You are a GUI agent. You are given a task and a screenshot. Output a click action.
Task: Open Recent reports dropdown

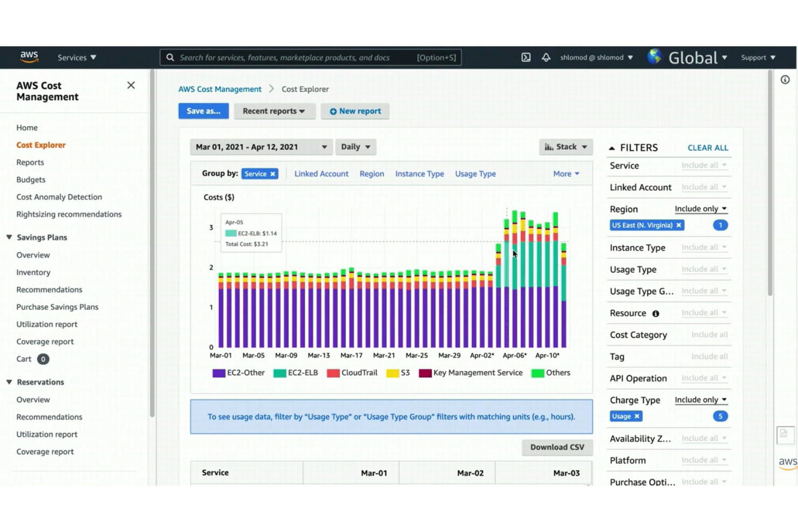click(274, 111)
